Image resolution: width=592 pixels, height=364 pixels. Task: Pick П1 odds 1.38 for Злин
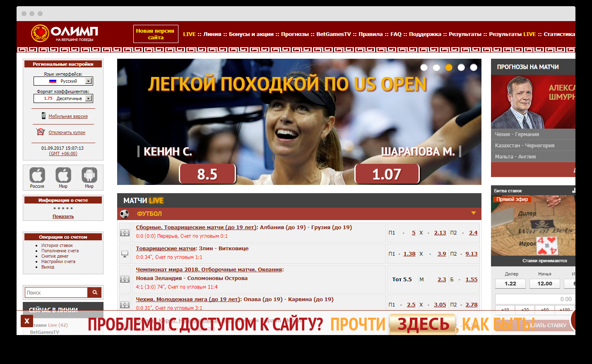(x=409, y=254)
